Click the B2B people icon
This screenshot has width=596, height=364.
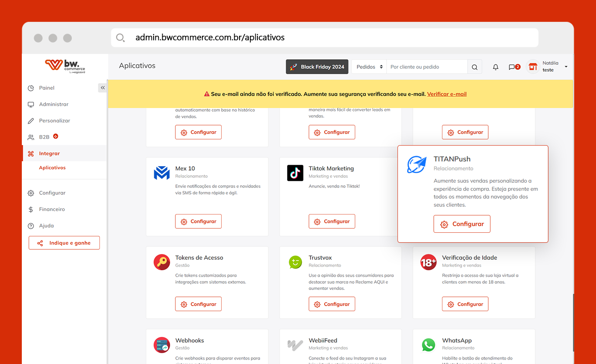coord(31,137)
